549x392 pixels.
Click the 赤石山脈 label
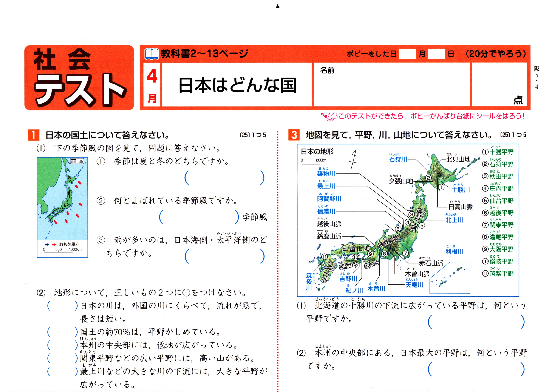pos(431,262)
